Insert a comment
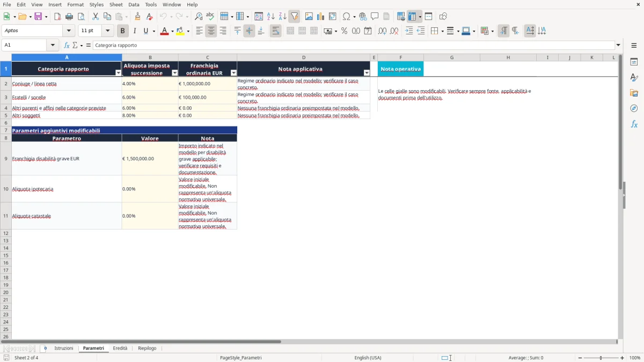 375,17
